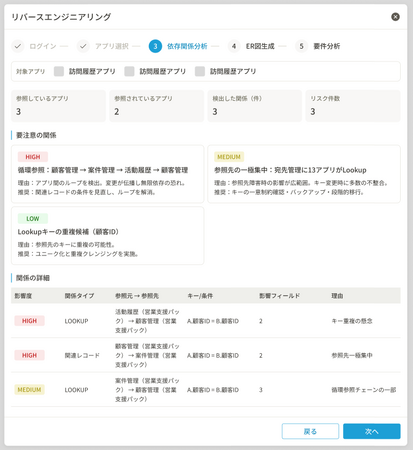Click the 理由：参照先のキーに重複の可能性 line
This screenshot has height=450, width=414.
click(x=66, y=245)
